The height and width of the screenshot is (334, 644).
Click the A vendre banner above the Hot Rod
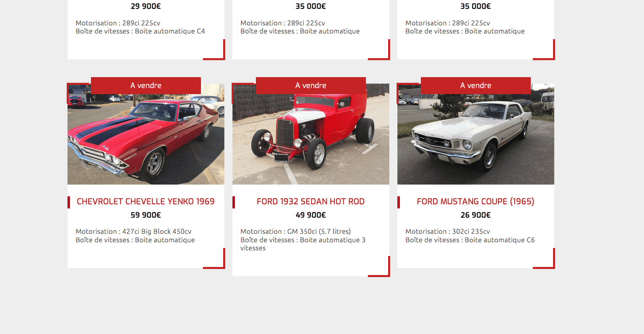pos(311,86)
